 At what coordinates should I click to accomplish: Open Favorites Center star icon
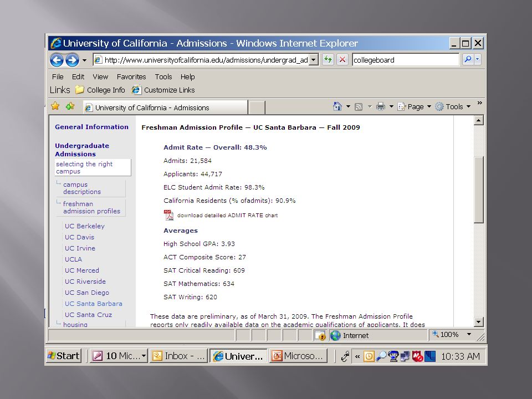[55, 106]
